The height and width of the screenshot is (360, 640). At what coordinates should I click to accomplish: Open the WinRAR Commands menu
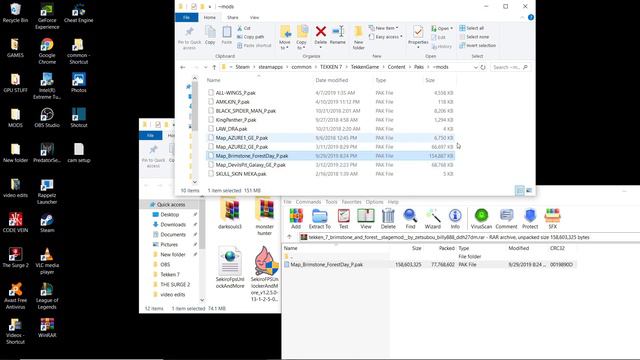pyautogui.click(x=308, y=202)
